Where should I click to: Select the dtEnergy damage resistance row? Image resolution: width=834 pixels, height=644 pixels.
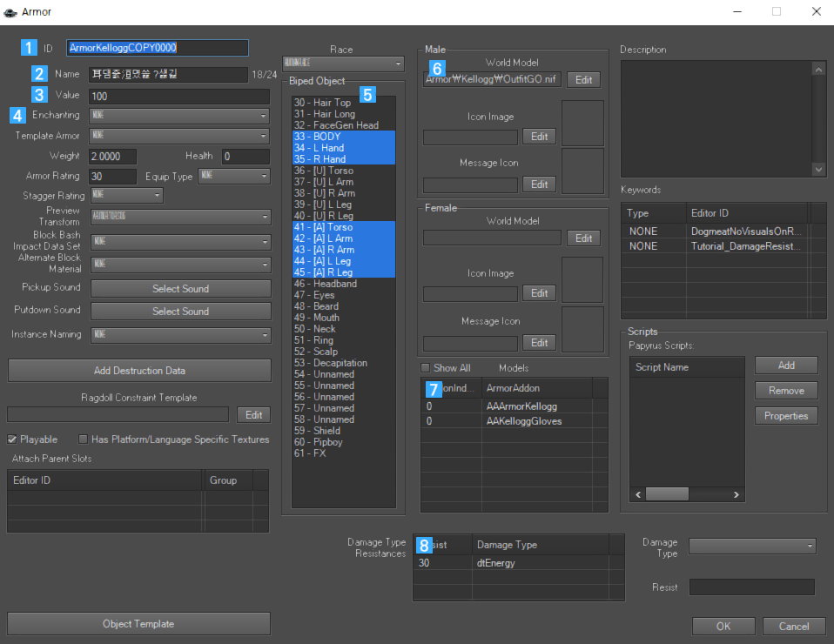click(519, 563)
